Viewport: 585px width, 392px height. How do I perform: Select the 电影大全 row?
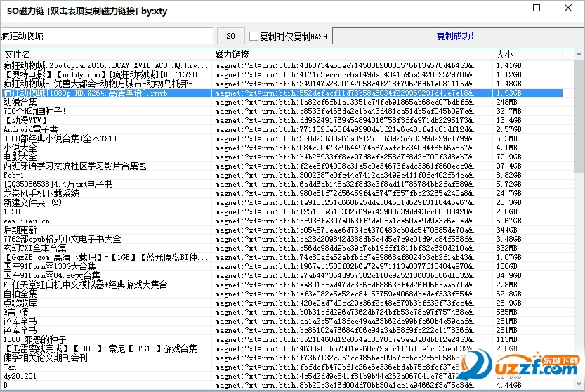pos(282,157)
